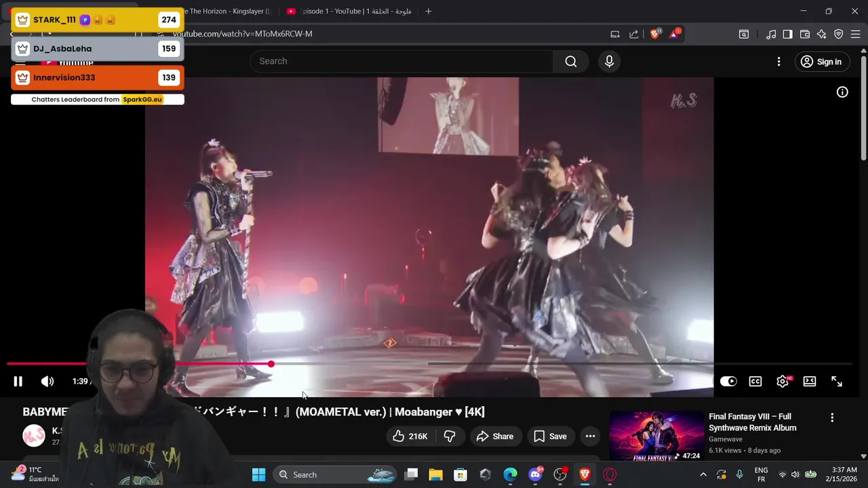Viewport: 868px width, 488px height.
Task: Click the page vertical scrollbar
Action: click(x=863, y=108)
